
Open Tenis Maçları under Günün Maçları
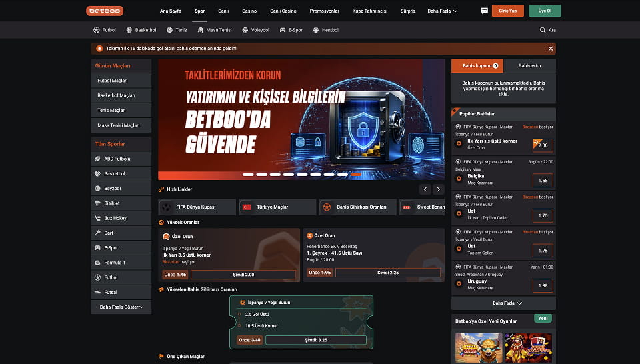[121, 111]
